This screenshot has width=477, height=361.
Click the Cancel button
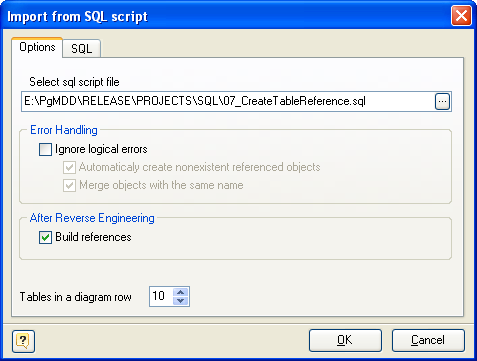coord(428,340)
